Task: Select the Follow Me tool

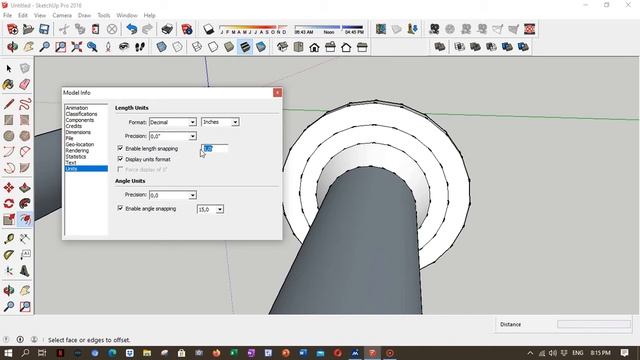Action: click(x=25, y=203)
